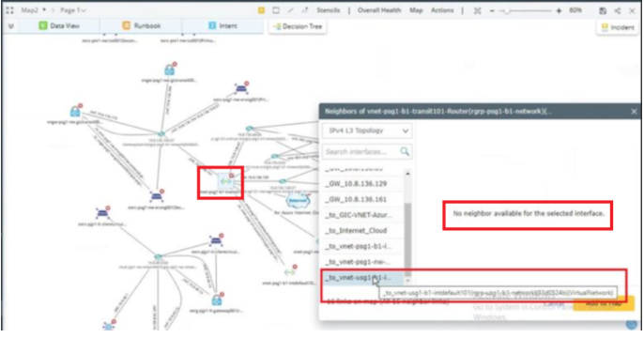Viewport: 644px width, 338px height.
Task: Click the zoom out minus icon
Action: tap(492, 10)
